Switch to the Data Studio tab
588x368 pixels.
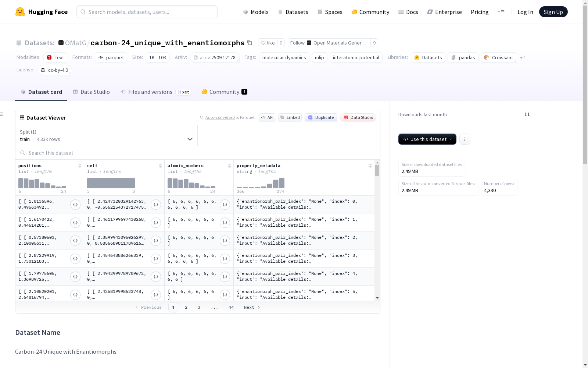click(x=92, y=92)
